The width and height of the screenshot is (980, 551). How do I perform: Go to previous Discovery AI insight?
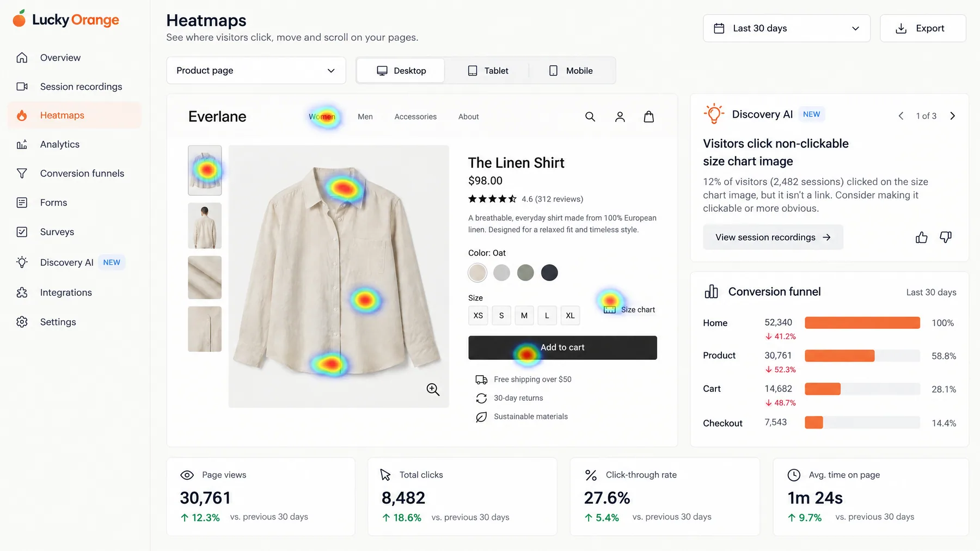(x=901, y=116)
